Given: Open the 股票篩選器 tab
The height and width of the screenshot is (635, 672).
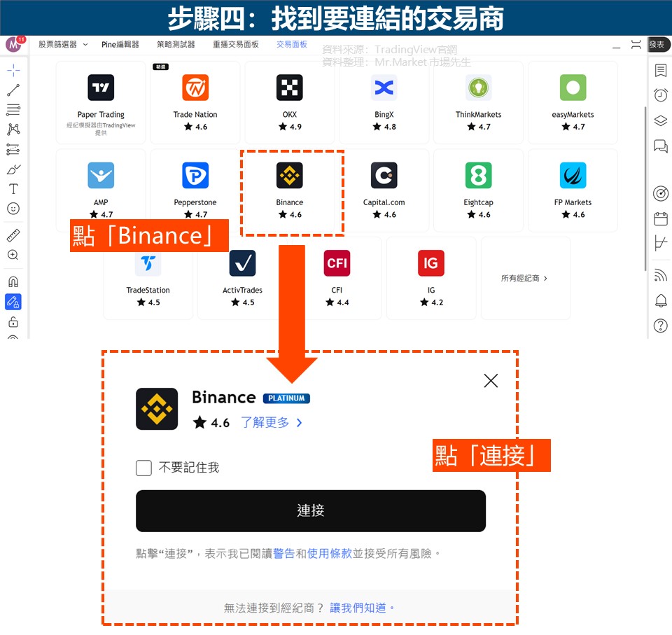Looking at the screenshot, I should (57, 45).
